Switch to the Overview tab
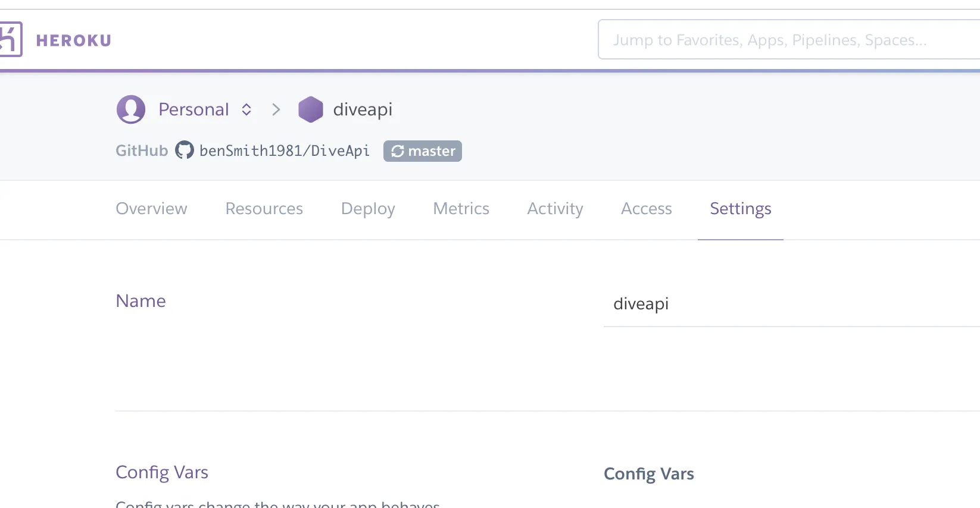The image size is (980, 508). [x=151, y=209]
